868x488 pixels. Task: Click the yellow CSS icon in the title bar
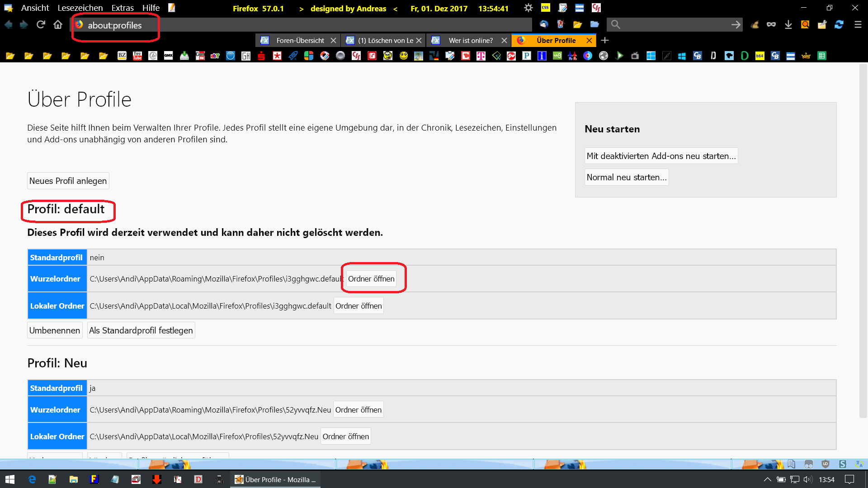pyautogui.click(x=546, y=8)
